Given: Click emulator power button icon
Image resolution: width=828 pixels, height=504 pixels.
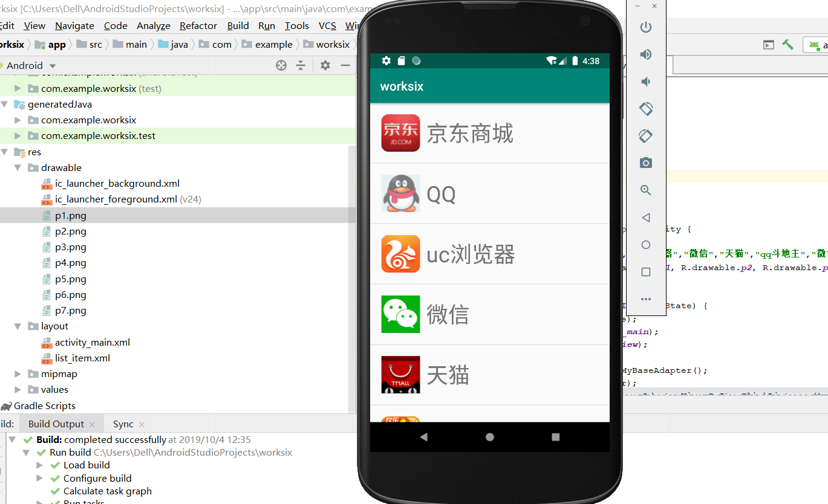Looking at the screenshot, I should tap(646, 27).
